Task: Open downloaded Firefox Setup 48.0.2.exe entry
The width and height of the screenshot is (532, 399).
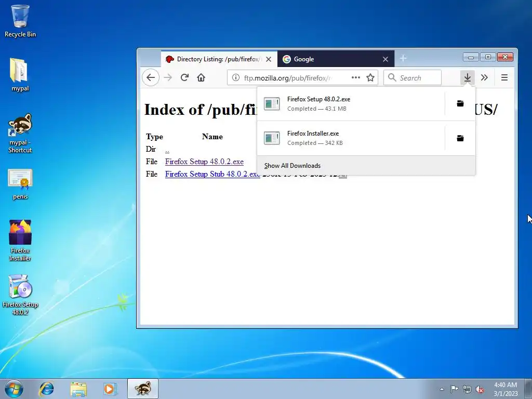Action: [x=351, y=104]
